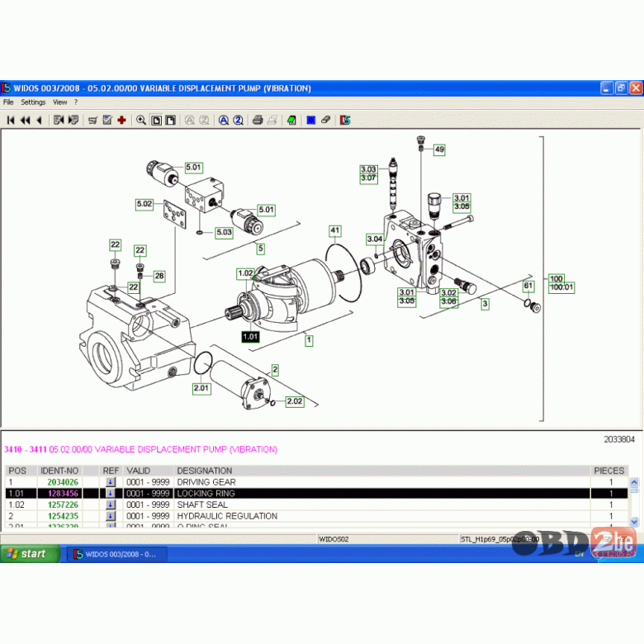Click diagram label 28
This screenshot has height=644, width=644.
(x=159, y=276)
